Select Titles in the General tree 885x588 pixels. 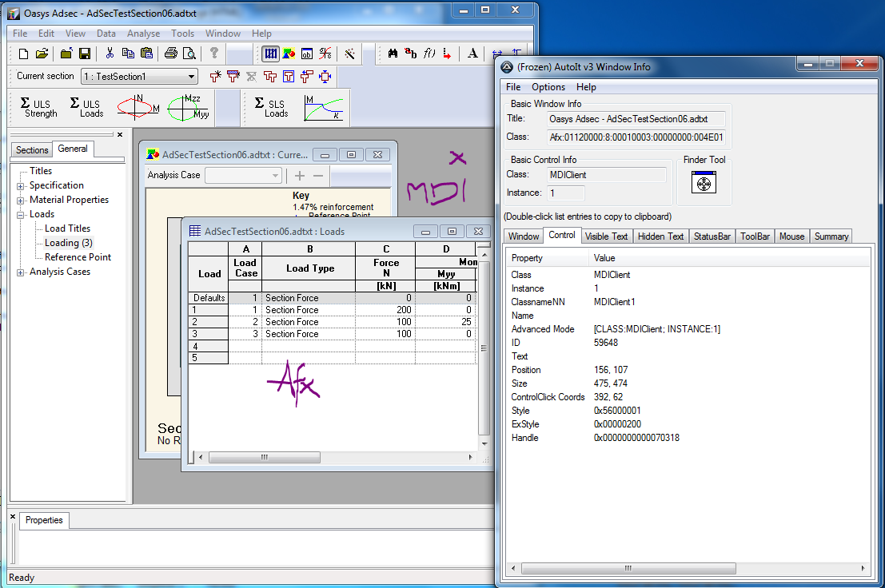pyautogui.click(x=41, y=171)
